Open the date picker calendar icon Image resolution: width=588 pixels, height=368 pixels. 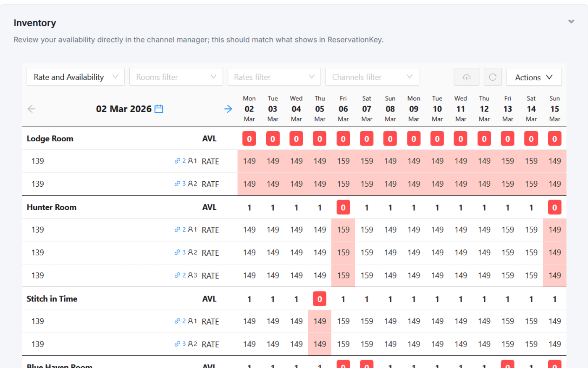pyautogui.click(x=158, y=109)
